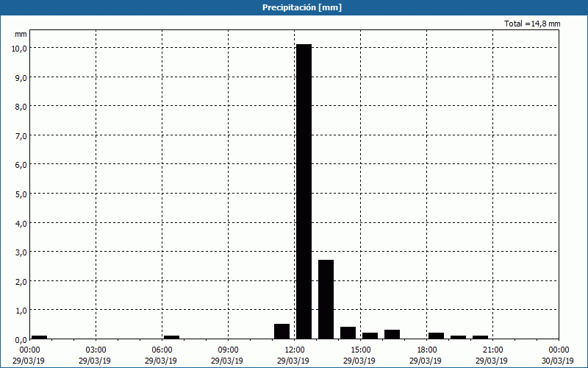Viewport: 588px width, 368px height.
Task: Click the '5,0' y-axis label
Action: 21,194
